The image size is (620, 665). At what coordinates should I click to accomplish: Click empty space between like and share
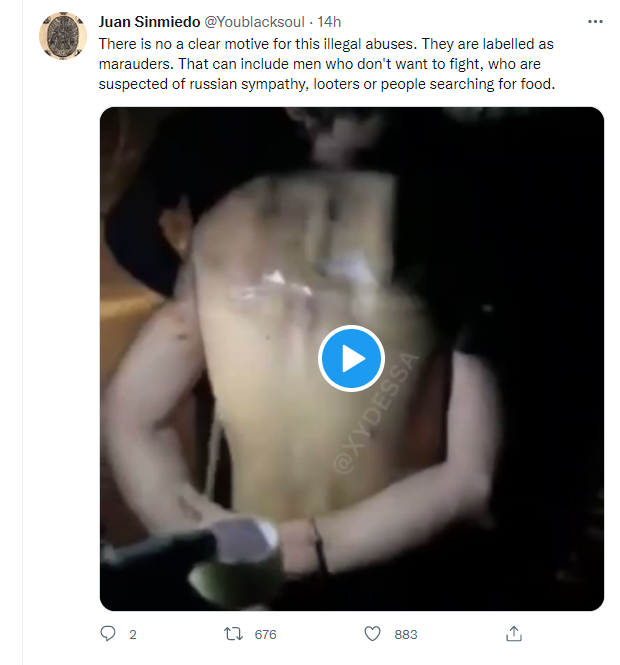pyautogui.click(x=461, y=634)
